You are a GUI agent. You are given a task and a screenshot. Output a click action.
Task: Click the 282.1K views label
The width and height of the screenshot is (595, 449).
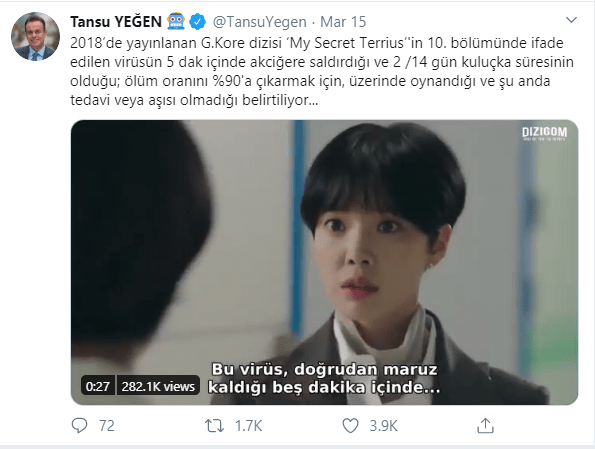click(x=158, y=386)
